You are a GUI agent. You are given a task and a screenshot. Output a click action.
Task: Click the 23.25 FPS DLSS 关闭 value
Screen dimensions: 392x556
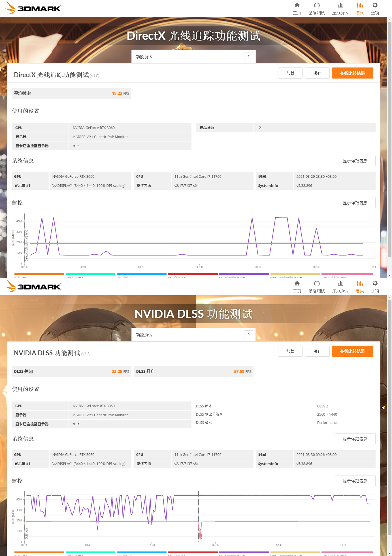tap(120, 371)
